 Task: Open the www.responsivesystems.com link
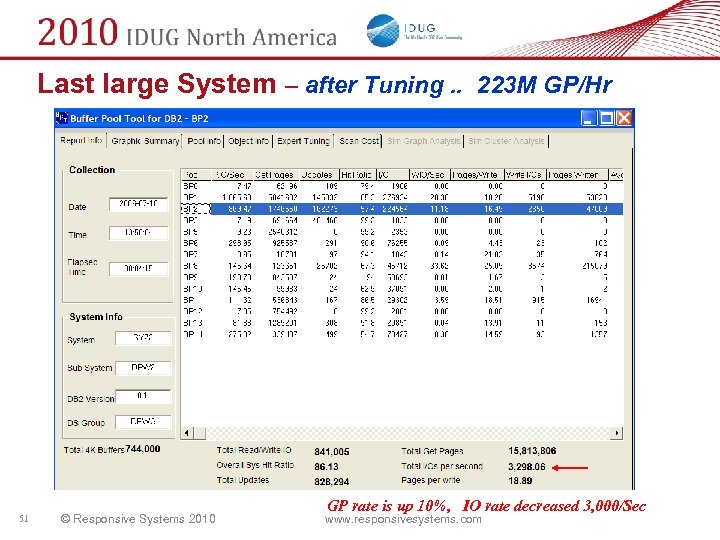403,519
